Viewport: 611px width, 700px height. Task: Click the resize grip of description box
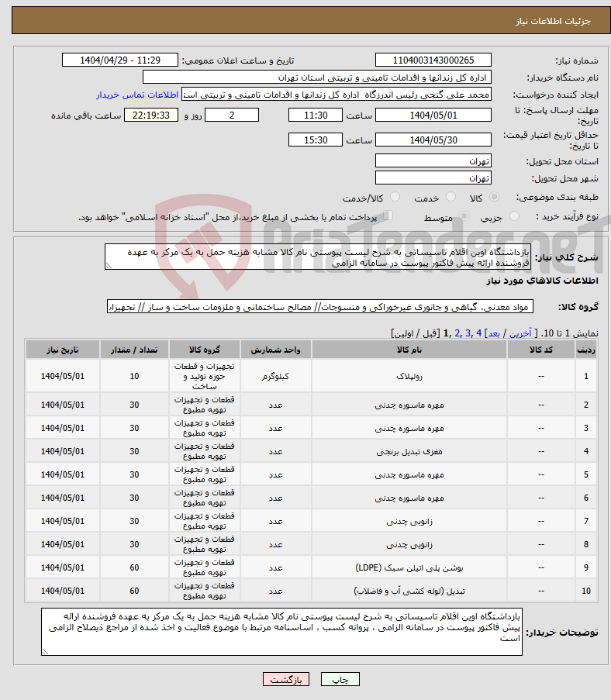[109, 266]
